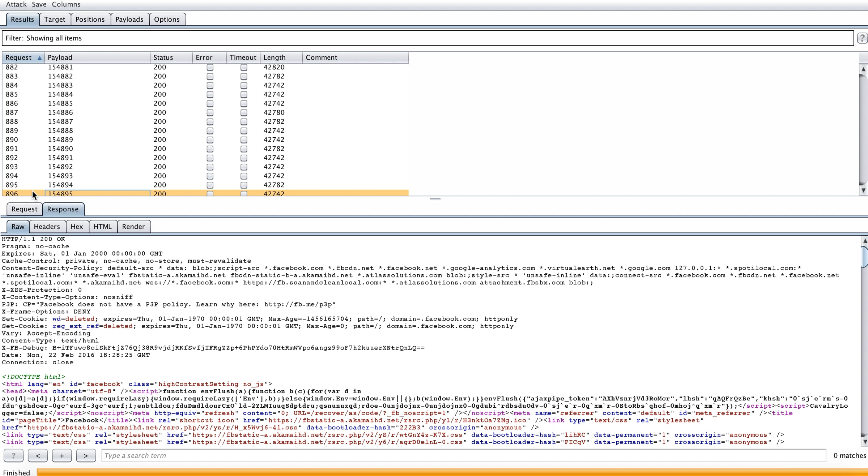The image size is (868, 476).
Task: Open the Headers response view tab
Action: pos(47,226)
